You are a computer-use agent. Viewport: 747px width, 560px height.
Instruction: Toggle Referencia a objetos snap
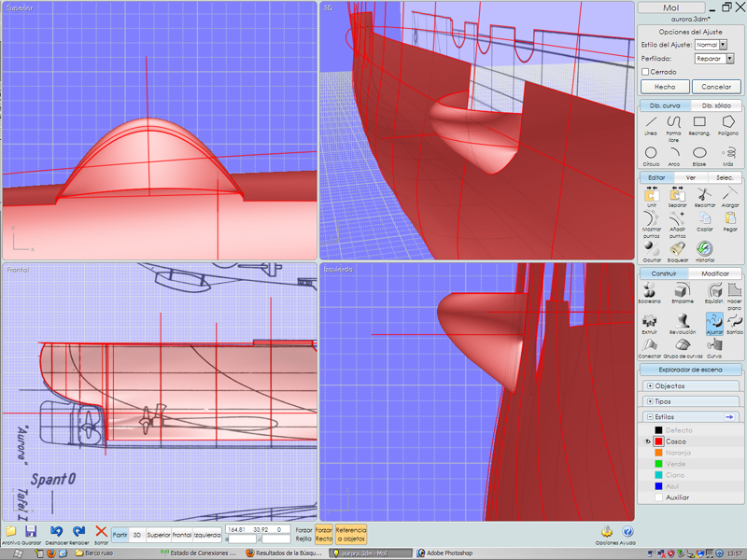pos(351,534)
